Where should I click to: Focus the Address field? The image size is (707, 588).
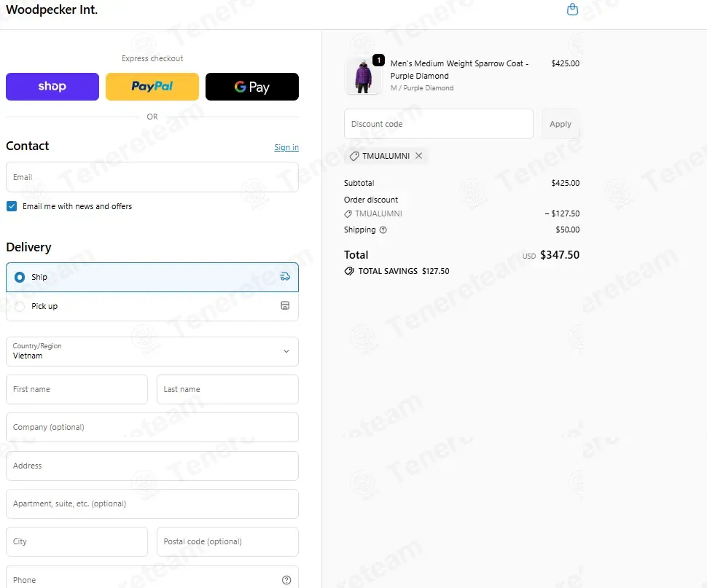click(x=152, y=466)
